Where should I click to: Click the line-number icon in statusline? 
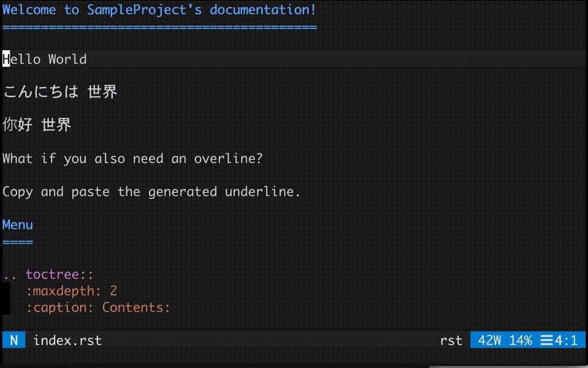[546, 340]
